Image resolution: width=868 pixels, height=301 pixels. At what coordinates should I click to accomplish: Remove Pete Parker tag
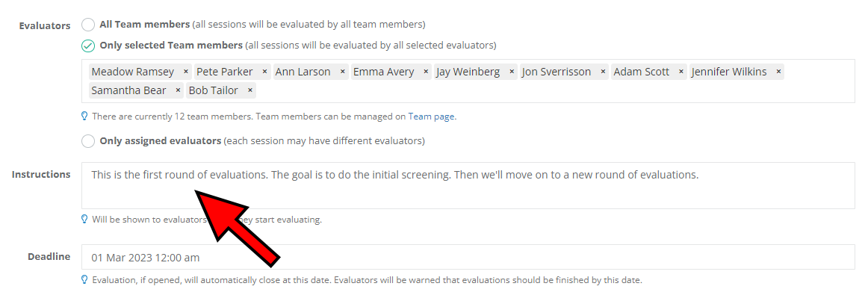coord(264,72)
